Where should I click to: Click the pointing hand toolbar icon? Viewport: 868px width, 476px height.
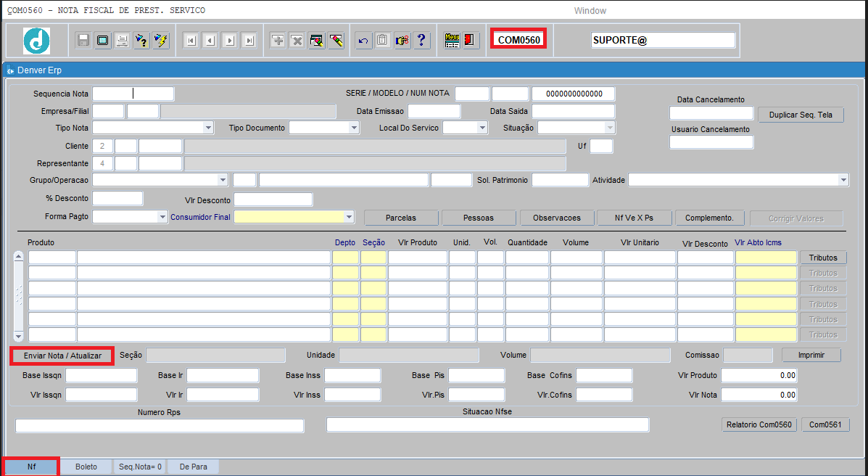(402, 41)
